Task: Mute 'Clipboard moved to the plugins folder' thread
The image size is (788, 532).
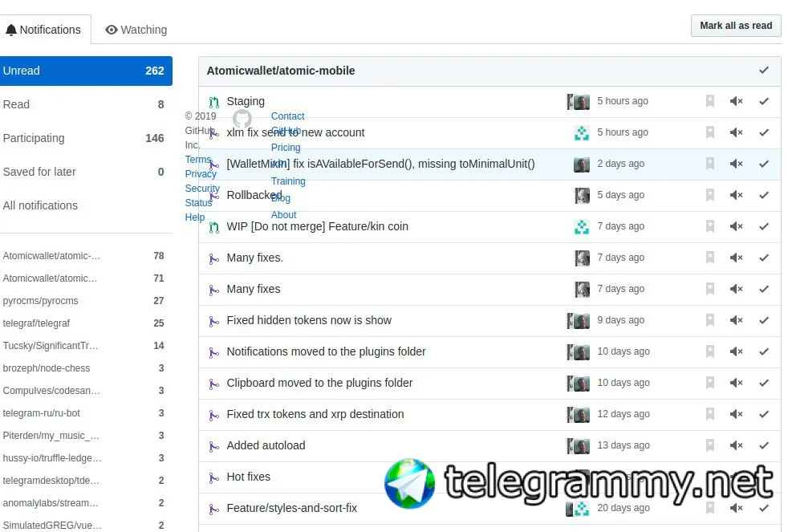Action: coord(736,383)
